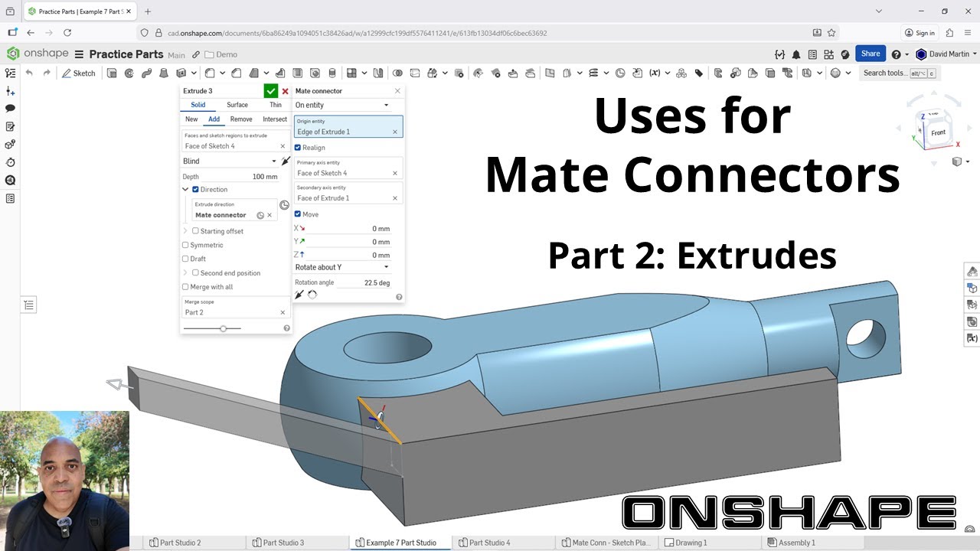
Task: Enable Second end position checkbox
Action: pos(195,272)
